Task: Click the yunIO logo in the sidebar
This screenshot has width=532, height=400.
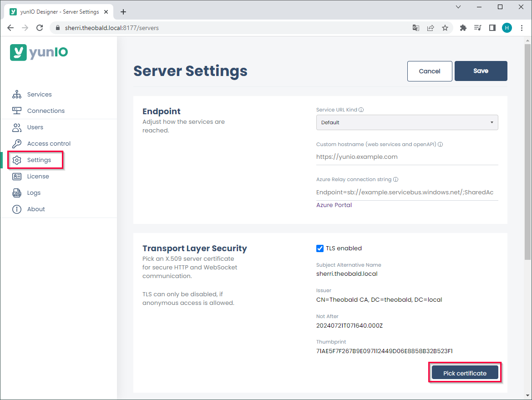Action: point(39,53)
